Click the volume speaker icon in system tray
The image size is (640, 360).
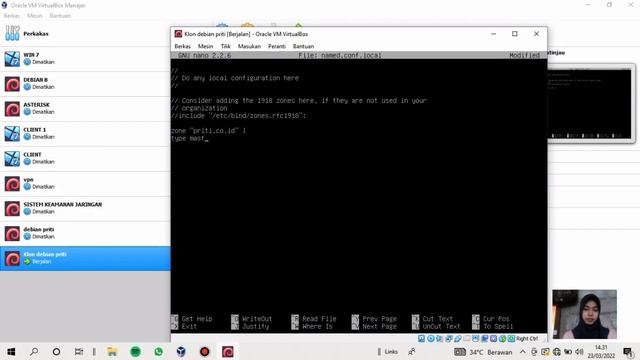[x=579, y=352]
